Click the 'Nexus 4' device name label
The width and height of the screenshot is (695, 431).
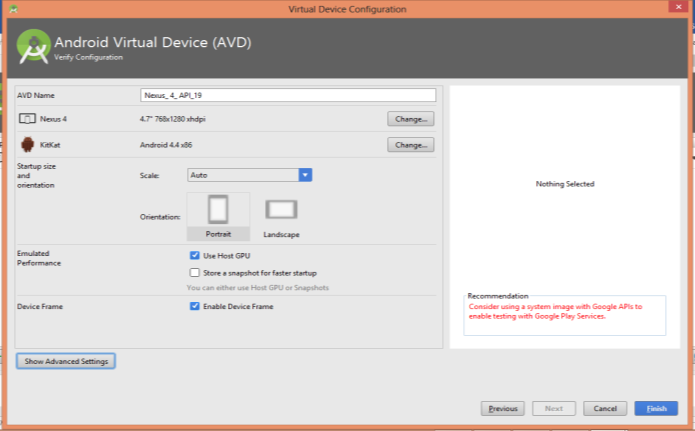click(x=53, y=119)
